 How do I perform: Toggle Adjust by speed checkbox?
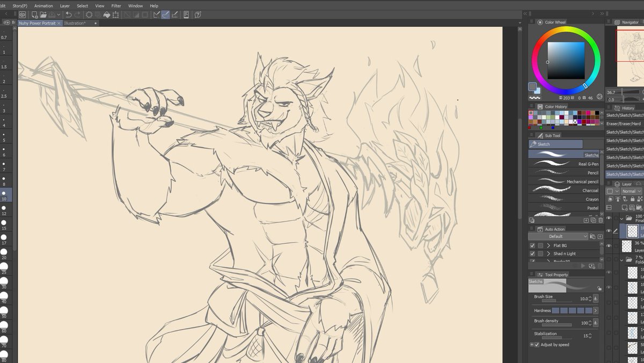click(x=537, y=345)
